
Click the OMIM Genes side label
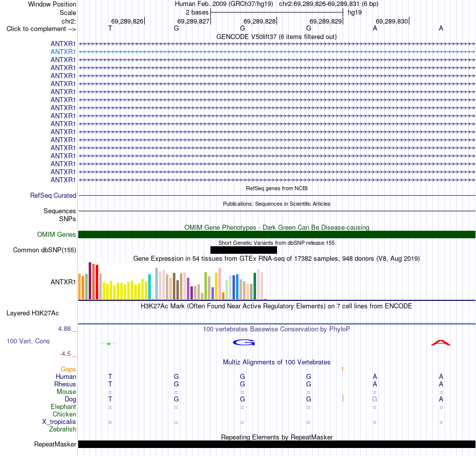(x=56, y=234)
